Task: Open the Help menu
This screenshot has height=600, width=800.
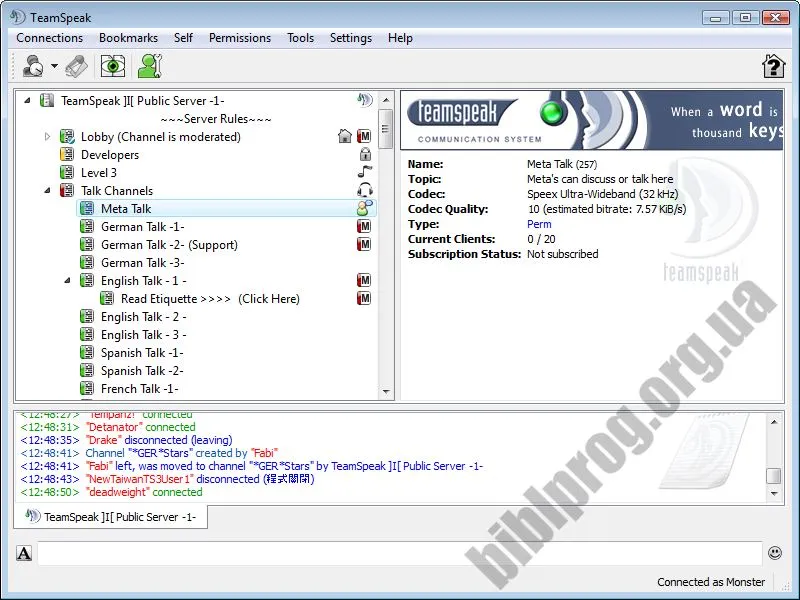Action: pyautogui.click(x=400, y=38)
